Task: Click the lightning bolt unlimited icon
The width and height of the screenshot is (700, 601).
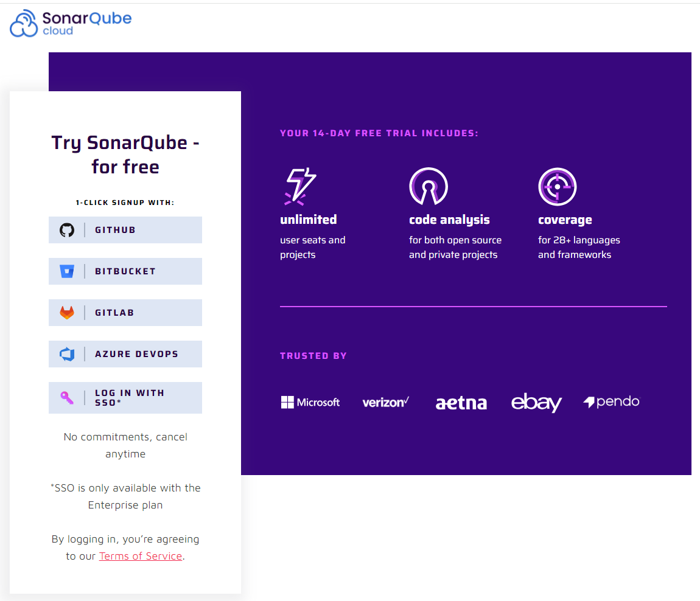Action: point(299,187)
